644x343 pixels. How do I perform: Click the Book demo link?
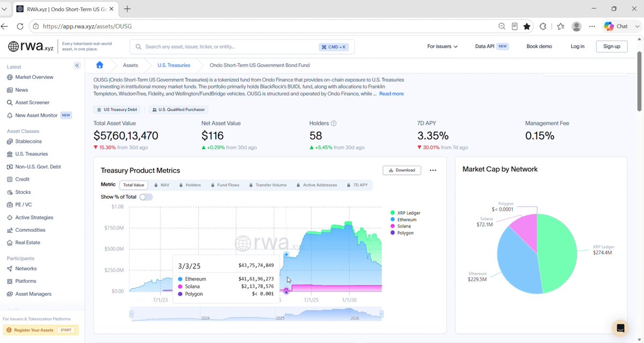pyautogui.click(x=539, y=47)
